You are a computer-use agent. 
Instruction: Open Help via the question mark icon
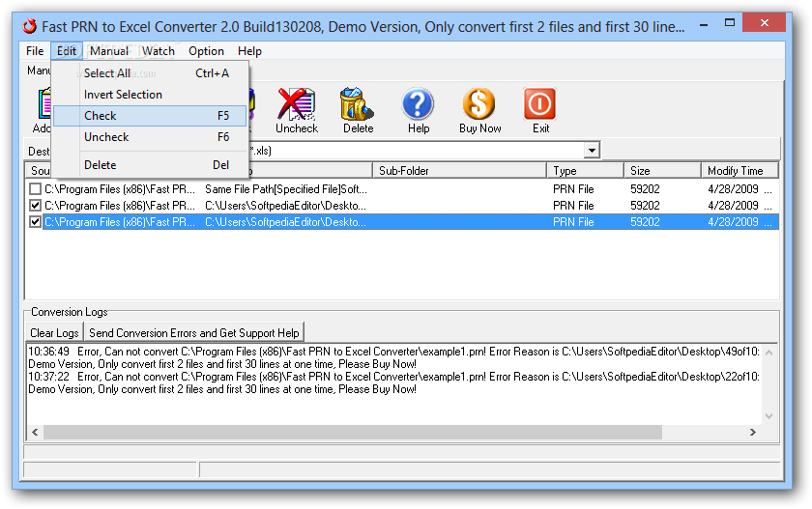[x=418, y=104]
